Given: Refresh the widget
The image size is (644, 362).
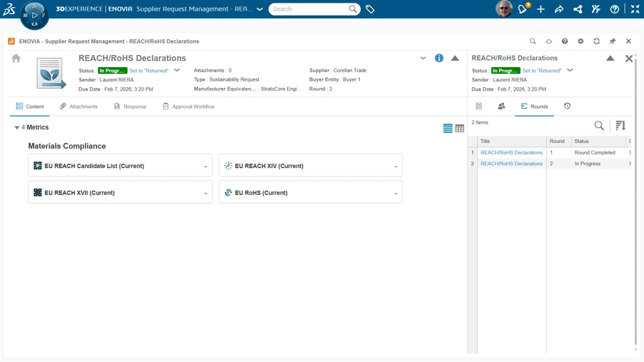Looking at the screenshot, I should pyautogui.click(x=597, y=41).
